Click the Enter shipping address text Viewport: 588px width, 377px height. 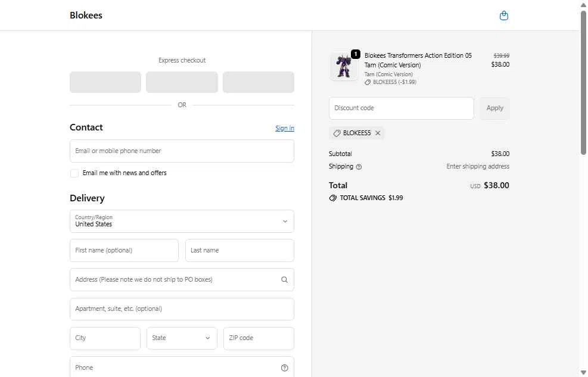(x=478, y=166)
